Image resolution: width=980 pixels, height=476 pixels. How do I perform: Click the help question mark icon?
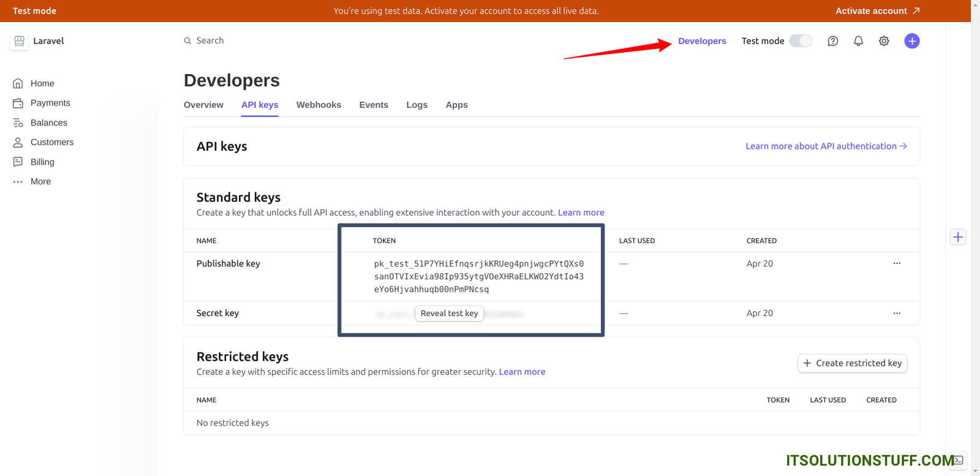pos(832,41)
